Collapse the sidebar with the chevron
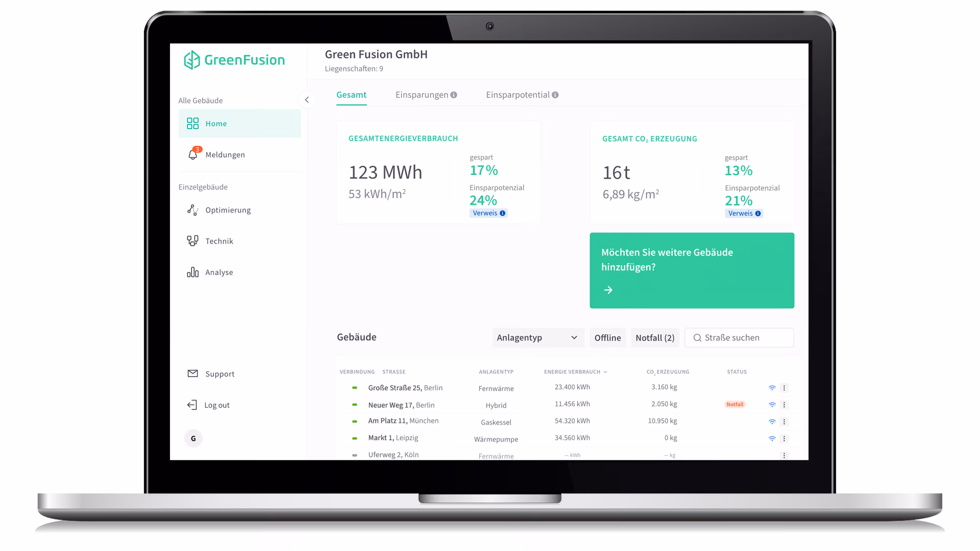 307,100
